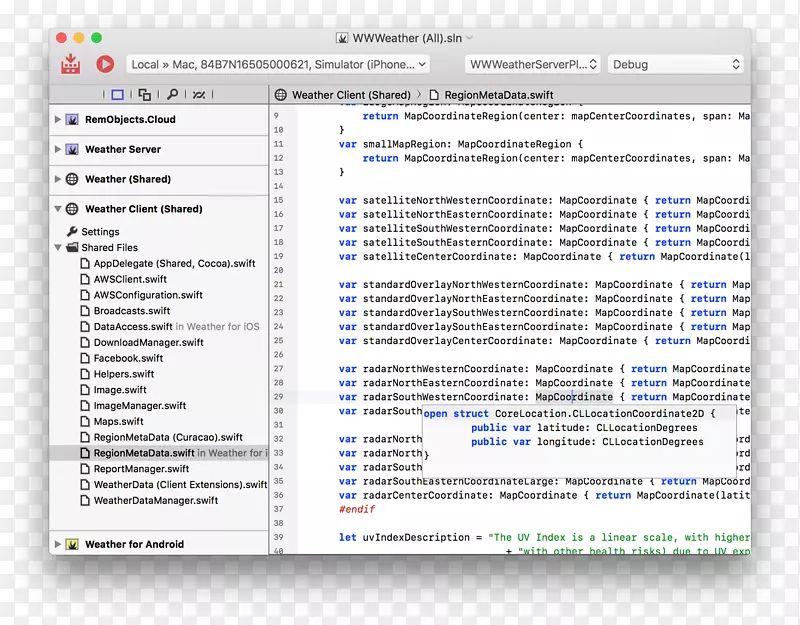Click the #endif directive on line 37
This screenshot has height=625, width=800.
[x=357, y=509]
